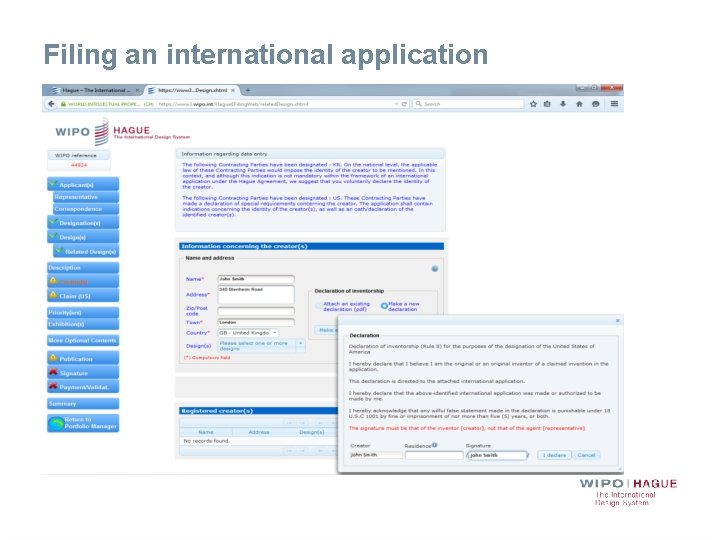Click Address column header in Registered creators table
Screen dimensions: 720x540
pos(259,432)
